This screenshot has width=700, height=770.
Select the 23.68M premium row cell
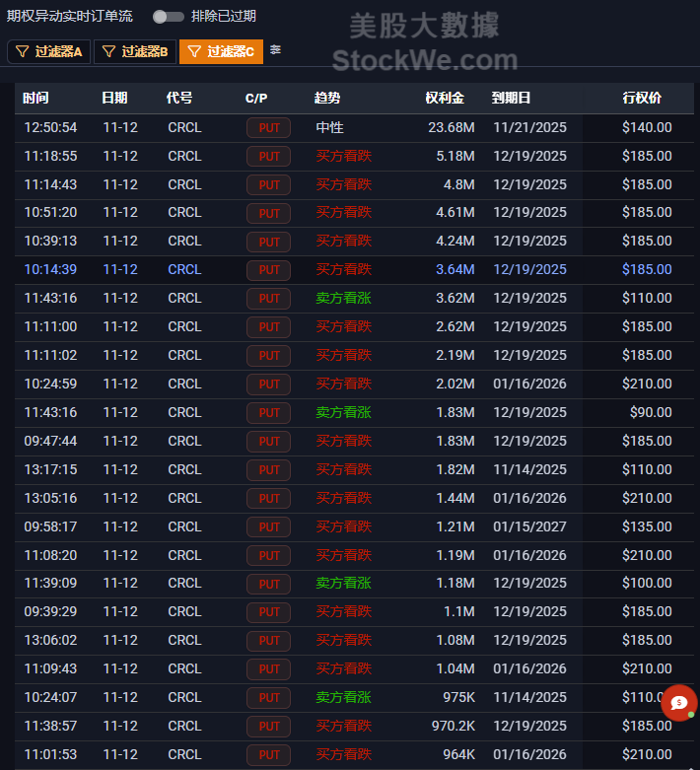(452, 127)
